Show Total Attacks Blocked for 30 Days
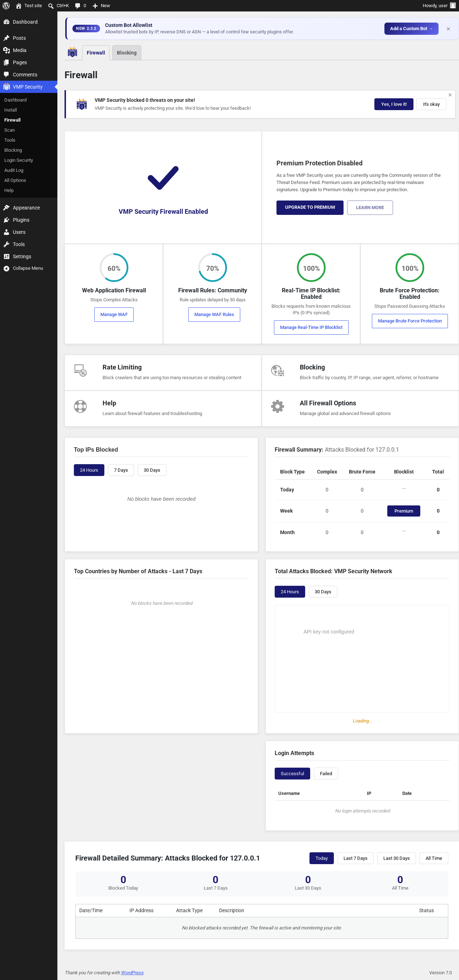This screenshot has width=459, height=980. pyautogui.click(x=323, y=592)
